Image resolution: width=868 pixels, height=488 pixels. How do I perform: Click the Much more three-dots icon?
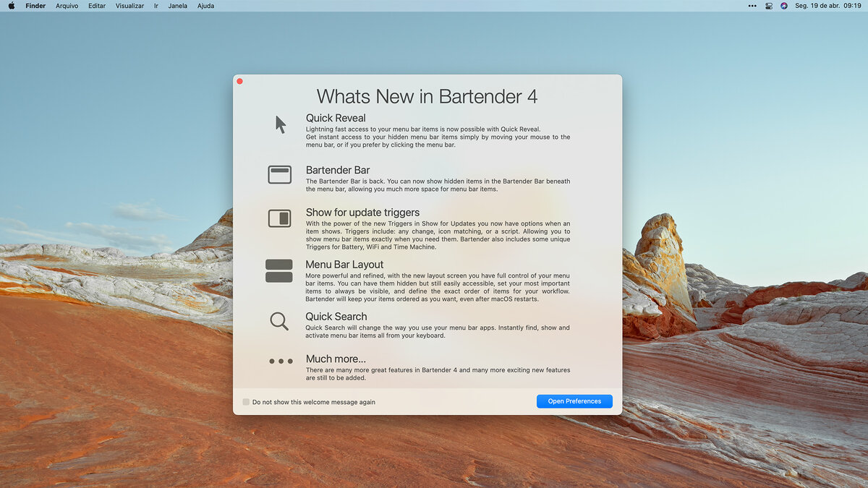(x=281, y=361)
